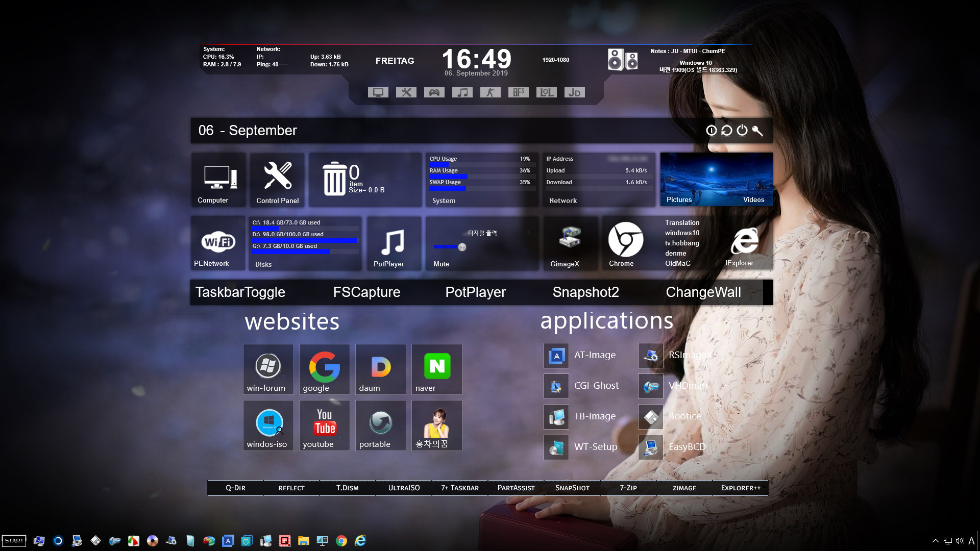Run Snapshot2 from the shortcut bar
The image size is (980, 551).
tap(585, 292)
